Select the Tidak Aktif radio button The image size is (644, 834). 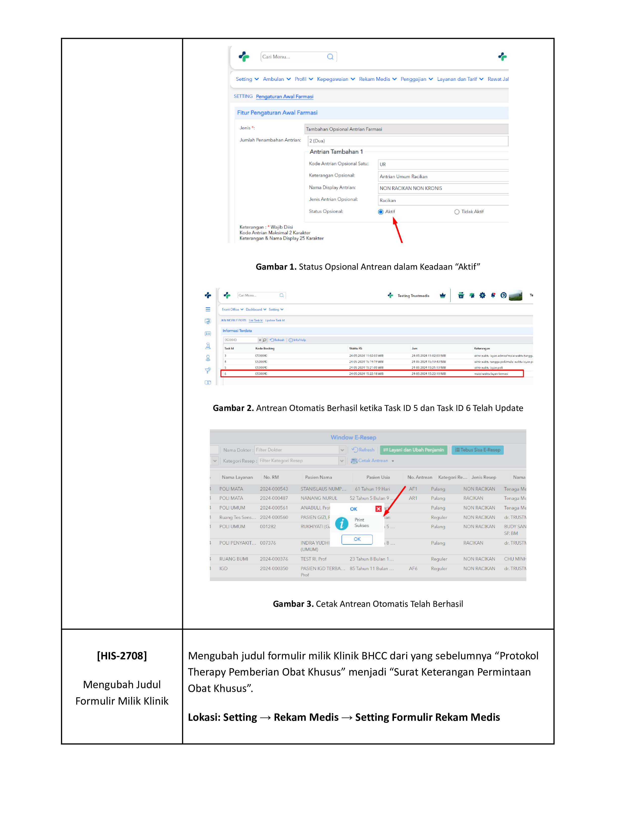tap(457, 212)
